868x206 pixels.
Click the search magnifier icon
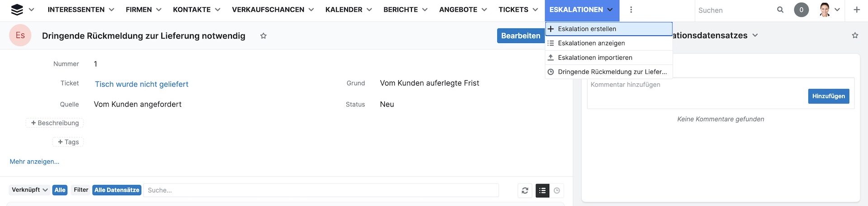[780, 10]
